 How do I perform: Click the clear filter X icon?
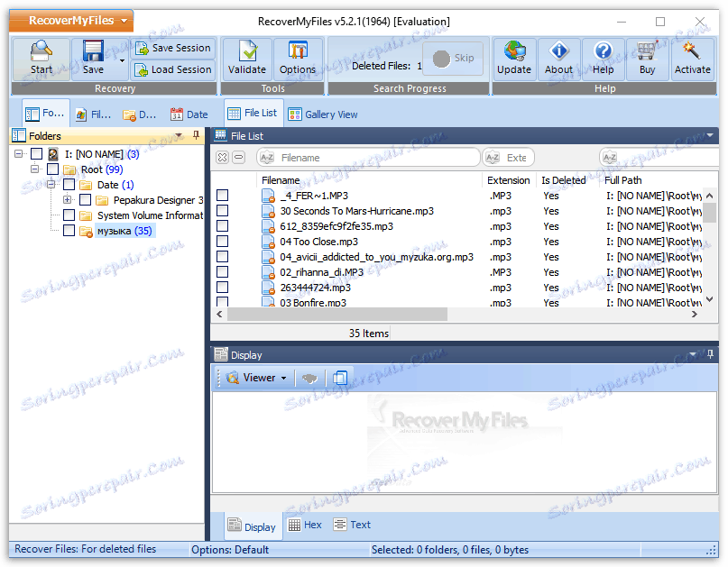point(223,157)
